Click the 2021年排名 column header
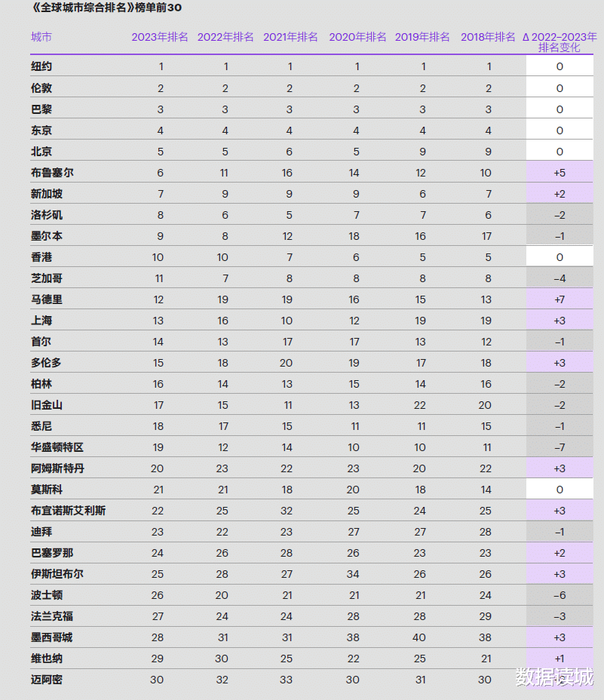The height and width of the screenshot is (700, 604). click(290, 37)
